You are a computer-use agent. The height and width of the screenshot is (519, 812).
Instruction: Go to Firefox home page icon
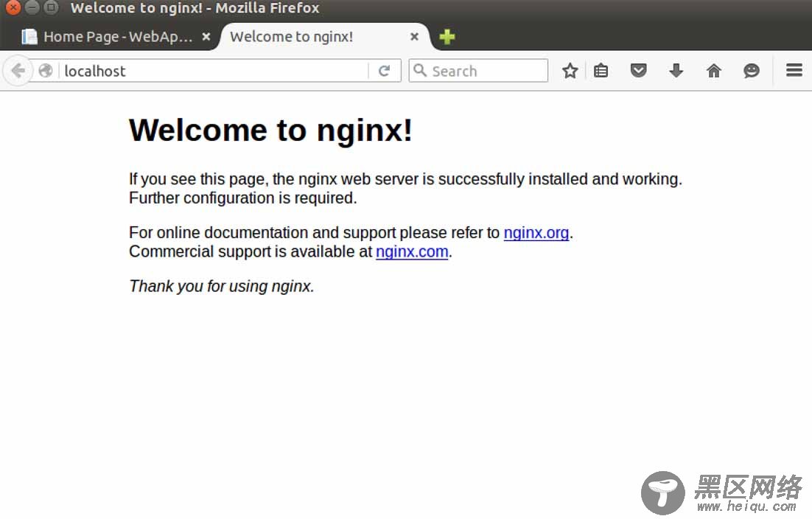(x=713, y=71)
